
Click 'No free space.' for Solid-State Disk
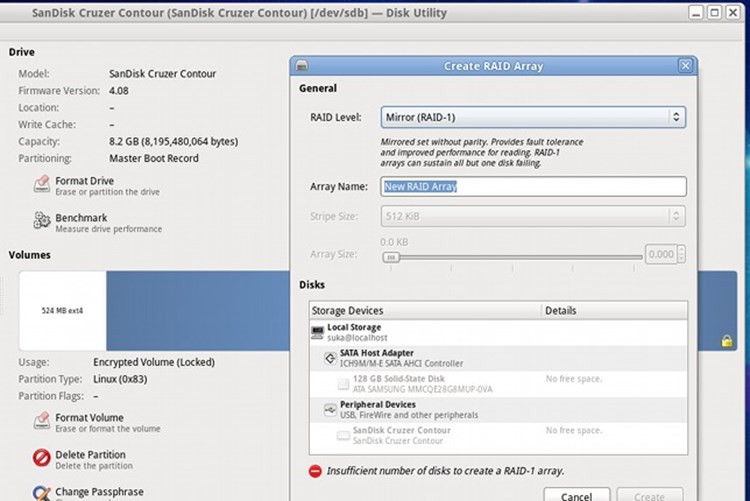click(574, 379)
